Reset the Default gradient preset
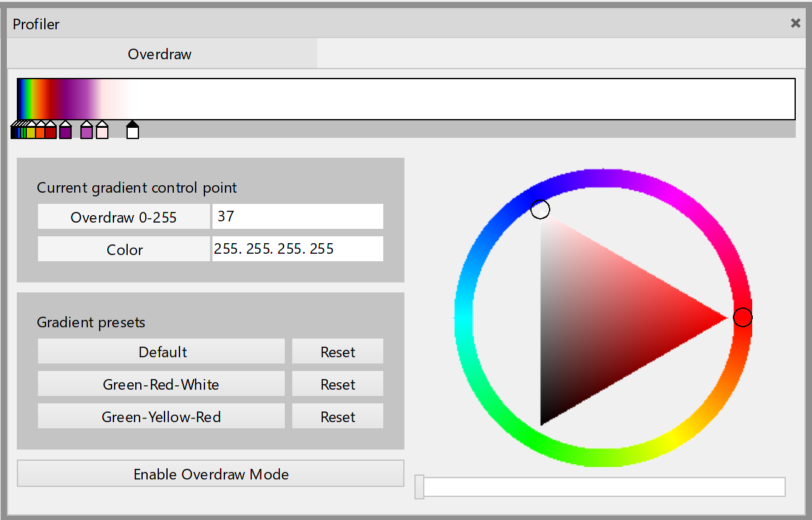This screenshot has width=812, height=520. (338, 352)
